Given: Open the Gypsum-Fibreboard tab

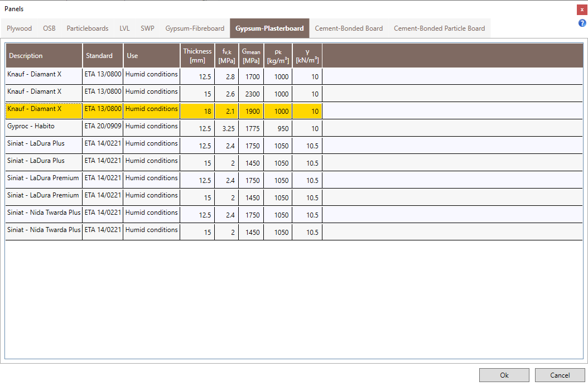Looking at the screenshot, I should (x=195, y=28).
